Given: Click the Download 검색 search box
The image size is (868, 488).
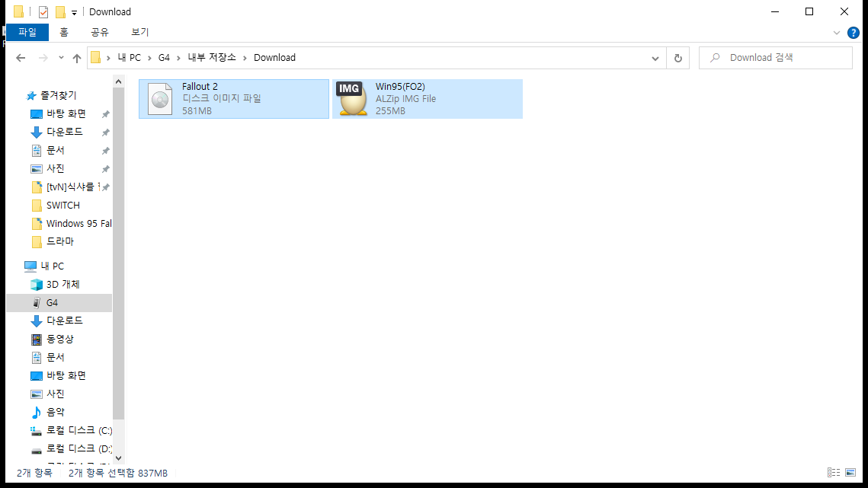Looking at the screenshot, I should click(x=776, y=58).
